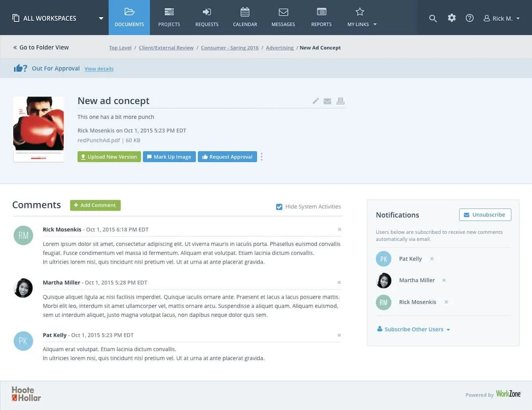Expand Subscribe Other Users dropdown

[x=414, y=329]
